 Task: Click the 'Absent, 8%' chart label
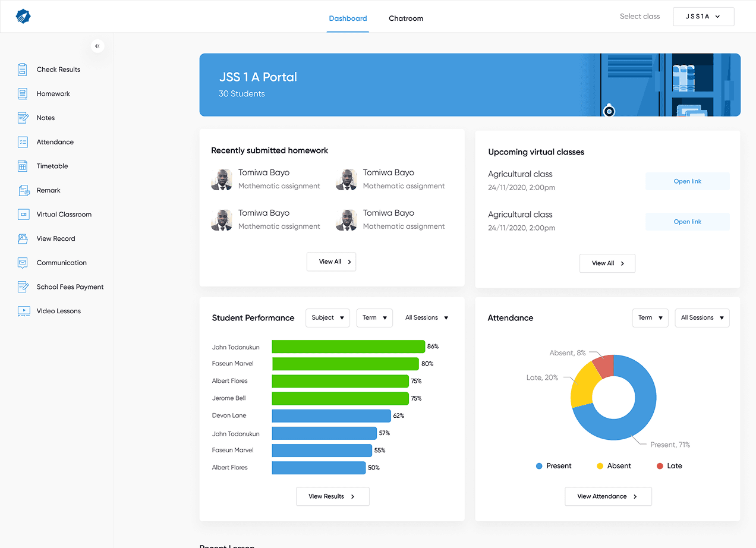(x=568, y=353)
